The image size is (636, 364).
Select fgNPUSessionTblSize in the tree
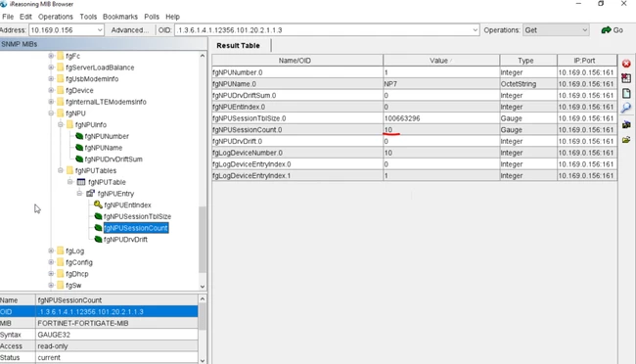coord(137,216)
